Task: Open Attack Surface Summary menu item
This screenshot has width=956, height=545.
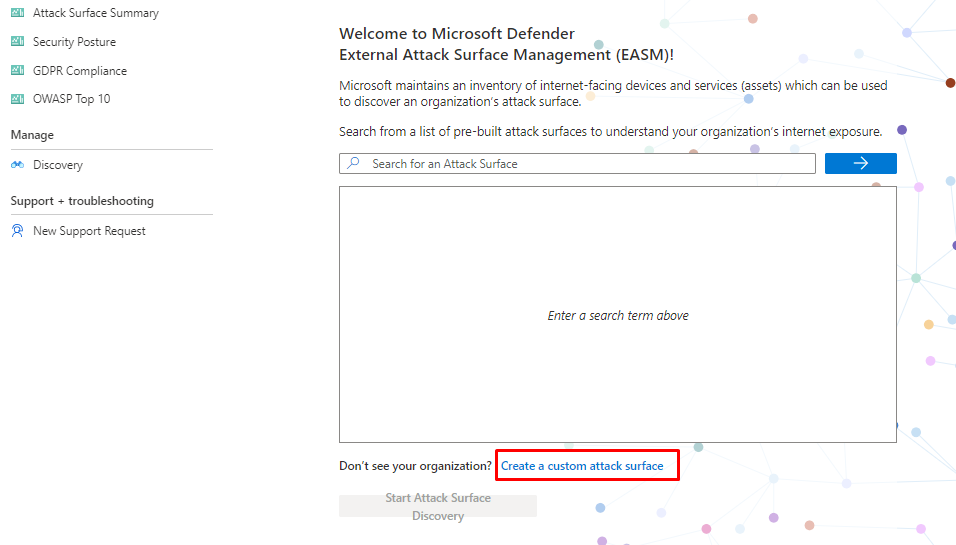Action: pyautogui.click(x=95, y=13)
